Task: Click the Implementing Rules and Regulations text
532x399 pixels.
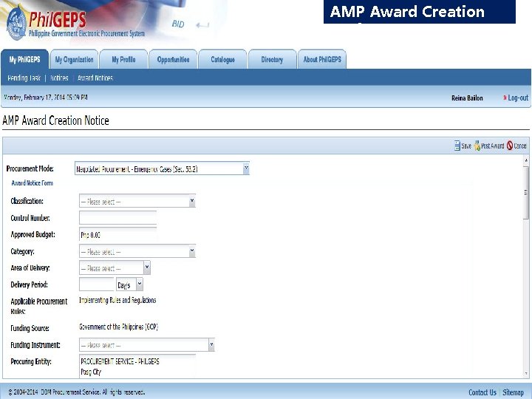Action: tap(117, 300)
